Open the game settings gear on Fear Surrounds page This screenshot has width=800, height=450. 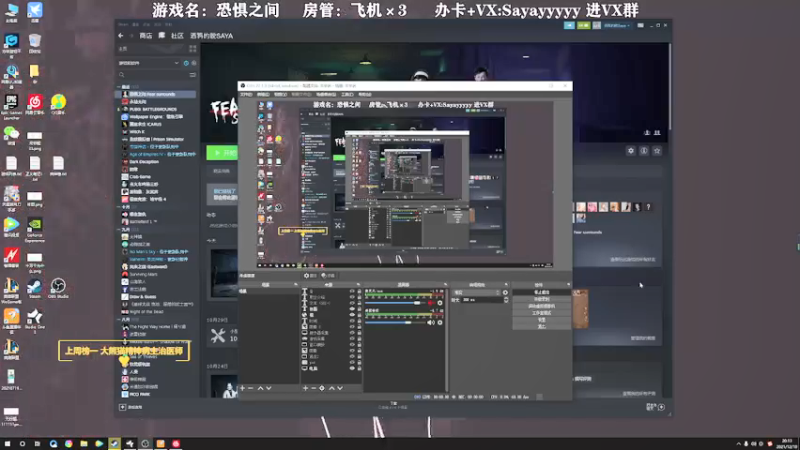pos(631,151)
